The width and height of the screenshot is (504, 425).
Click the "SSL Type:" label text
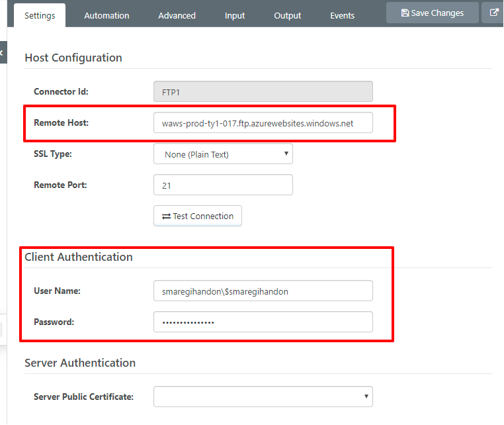[x=53, y=154]
